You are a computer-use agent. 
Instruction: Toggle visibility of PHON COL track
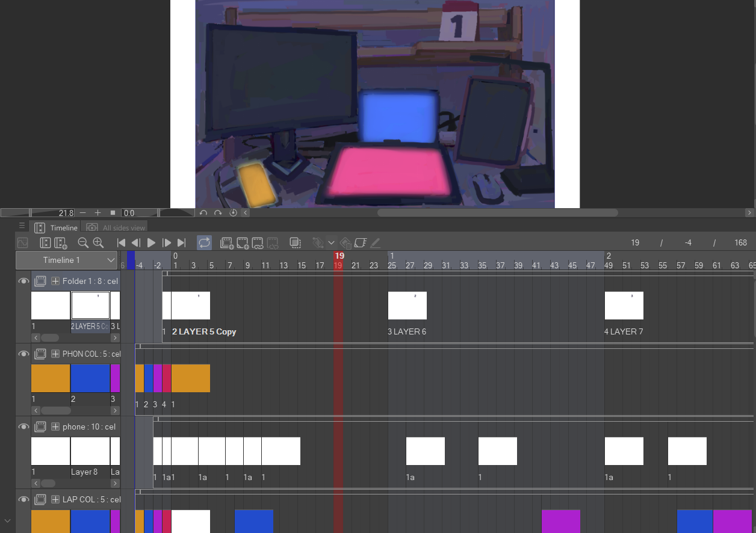pyautogui.click(x=23, y=354)
